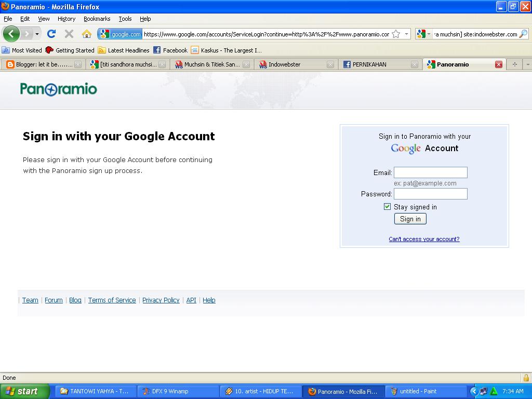The image size is (532, 399).
Task: Click the network computers tray icon
Action: (x=483, y=391)
